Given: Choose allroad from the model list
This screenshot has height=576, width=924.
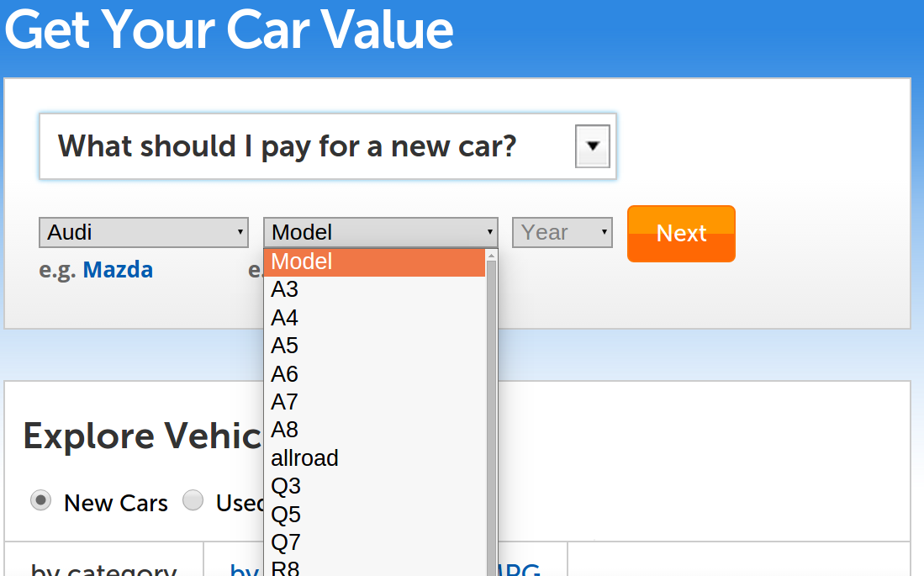Looking at the screenshot, I should 374,458.
